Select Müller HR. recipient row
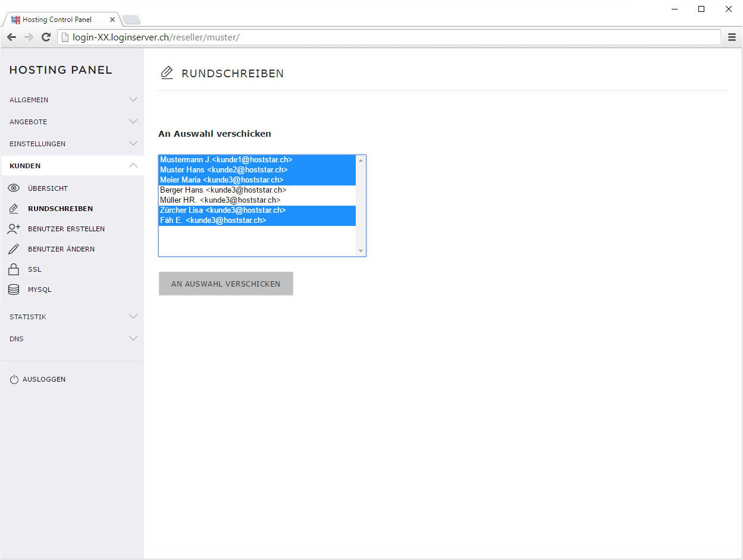 (x=257, y=200)
